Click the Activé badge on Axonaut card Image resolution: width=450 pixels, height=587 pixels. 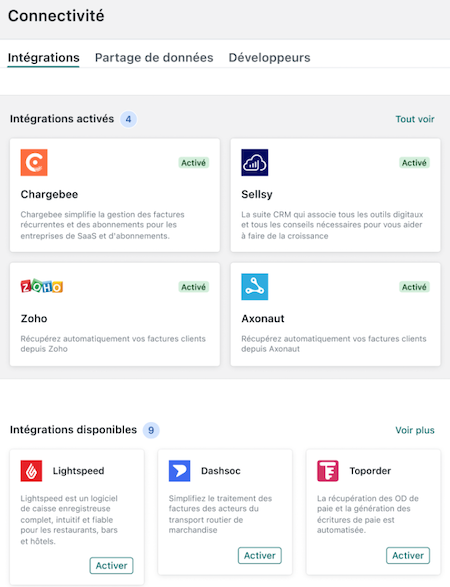coord(414,287)
